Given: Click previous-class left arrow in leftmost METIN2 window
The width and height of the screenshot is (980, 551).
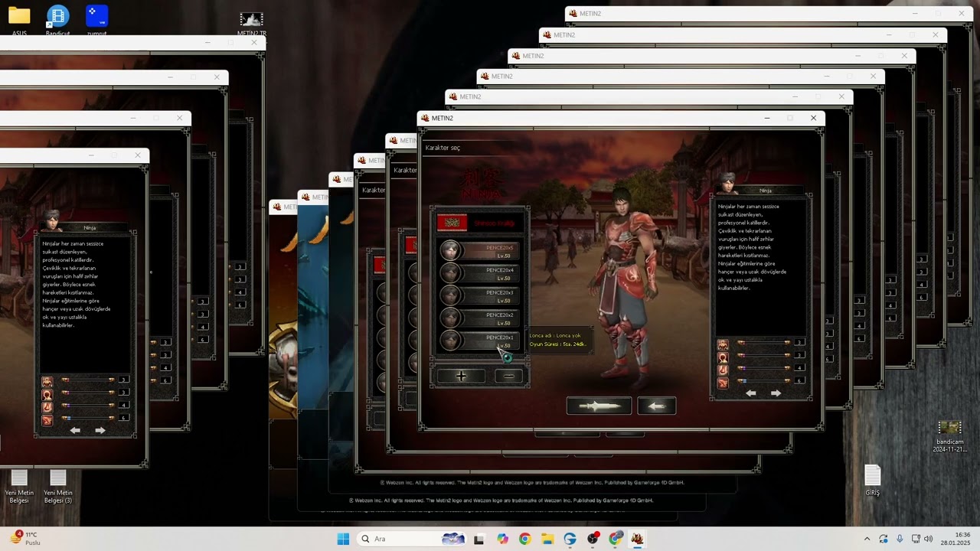Looking at the screenshot, I should coord(75,430).
